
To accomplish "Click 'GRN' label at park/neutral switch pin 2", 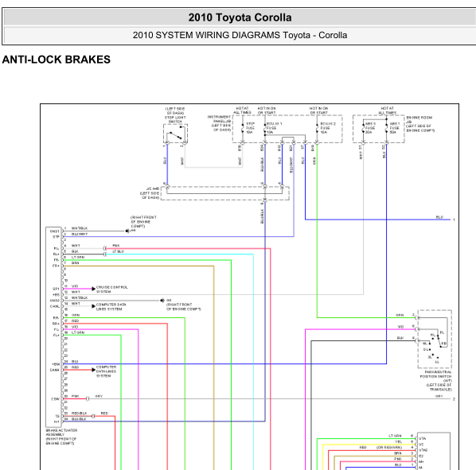I will click(x=400, y=315).
